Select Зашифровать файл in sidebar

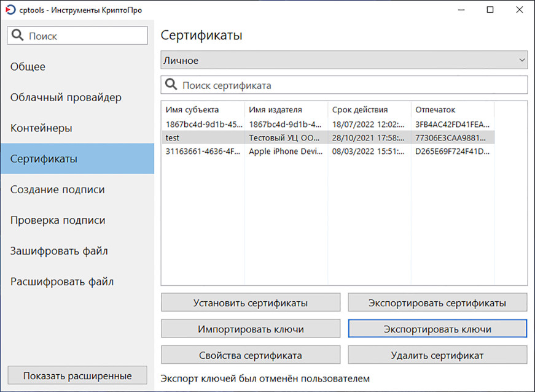point(59,251)
